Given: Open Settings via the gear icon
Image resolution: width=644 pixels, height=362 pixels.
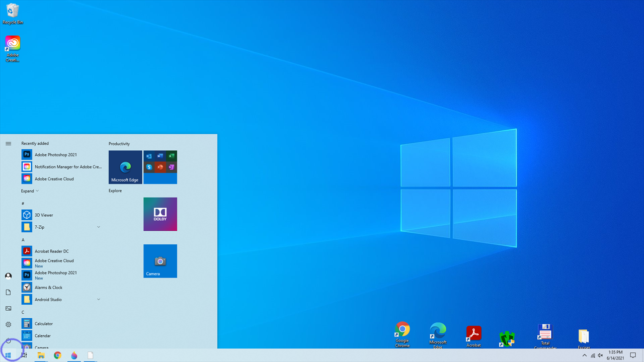Looking at the screenshot, I should tap(8, 324).
